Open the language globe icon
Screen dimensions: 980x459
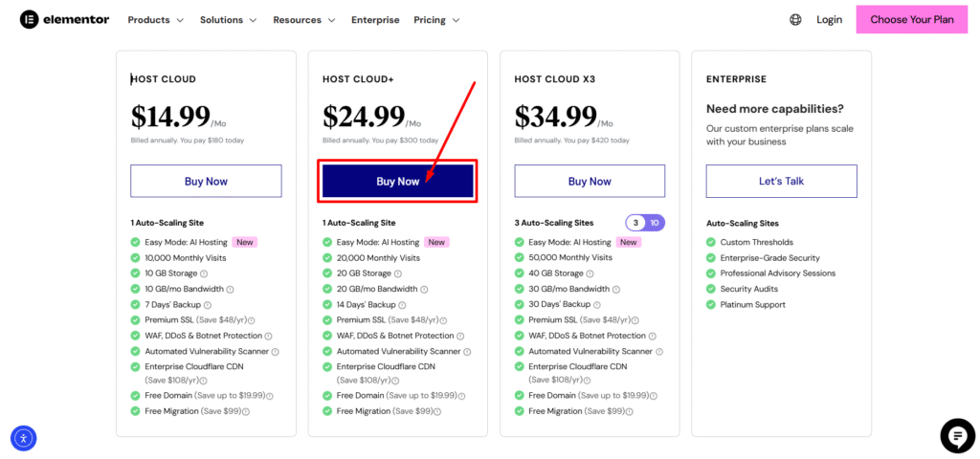(795, 19)
